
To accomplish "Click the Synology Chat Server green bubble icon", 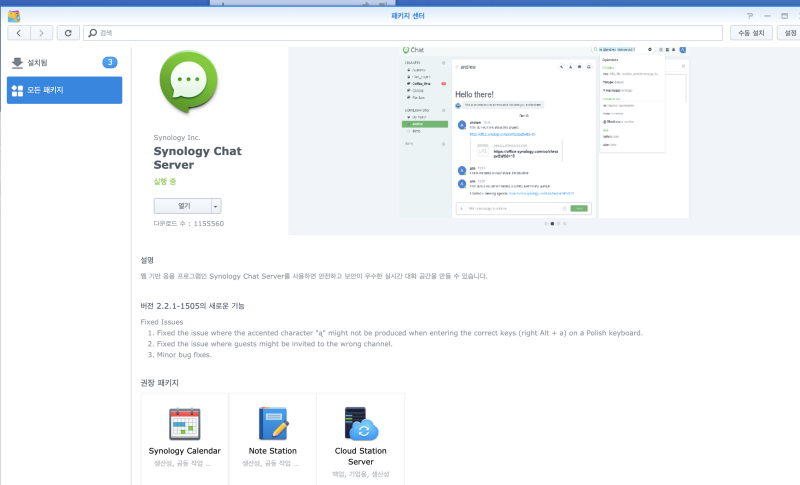I will pyautogui.click(x=188, y=82).
